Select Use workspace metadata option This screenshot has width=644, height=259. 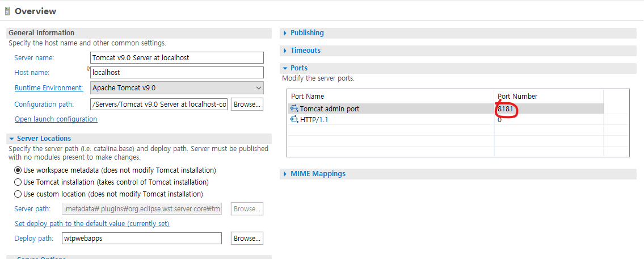(x=18, y=170)
